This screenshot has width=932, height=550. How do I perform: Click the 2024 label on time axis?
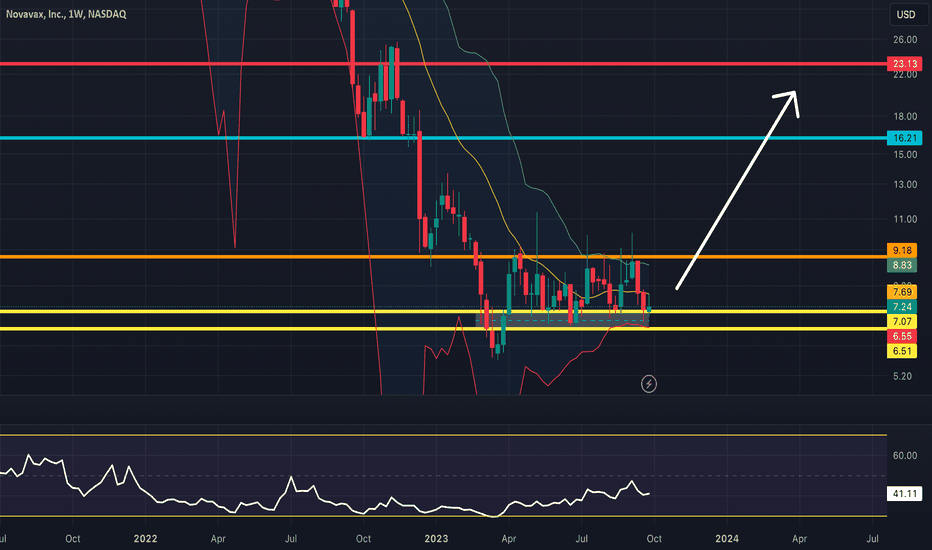pos(727,539)
